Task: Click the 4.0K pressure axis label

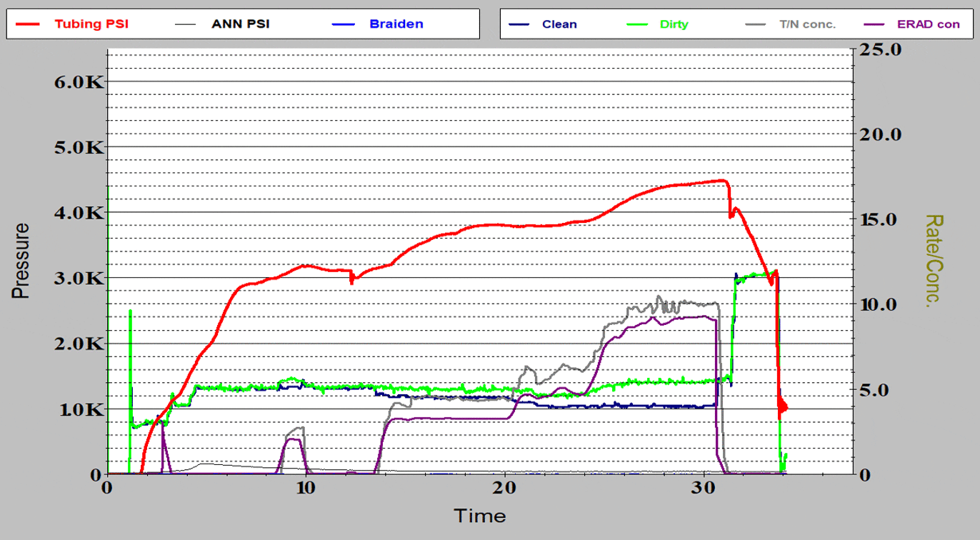Action: pos(79,213)
